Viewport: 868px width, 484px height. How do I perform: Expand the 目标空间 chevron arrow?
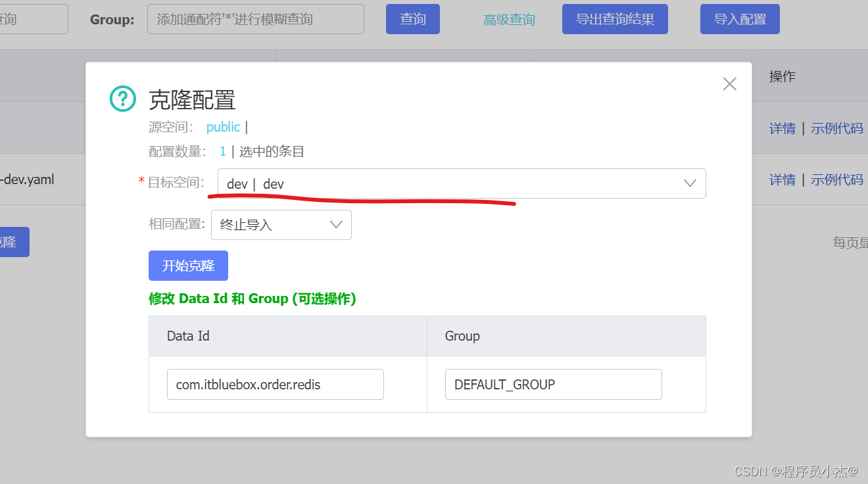[x=690, y=183]
